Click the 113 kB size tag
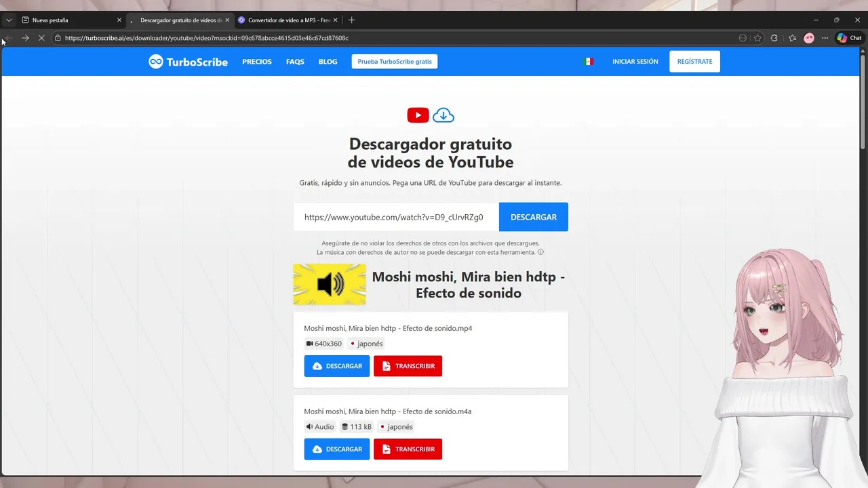Screen dimensions: 868x488 tap(357, 427)
